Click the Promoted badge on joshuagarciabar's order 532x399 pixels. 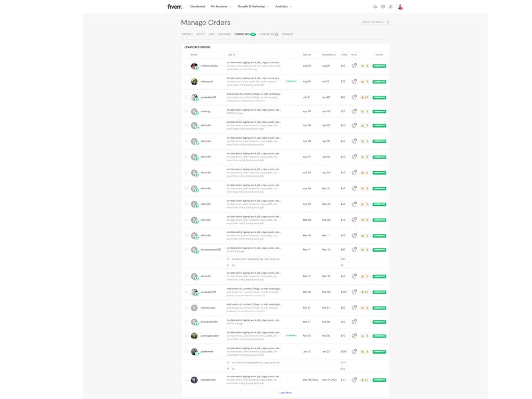pos(291,336)
